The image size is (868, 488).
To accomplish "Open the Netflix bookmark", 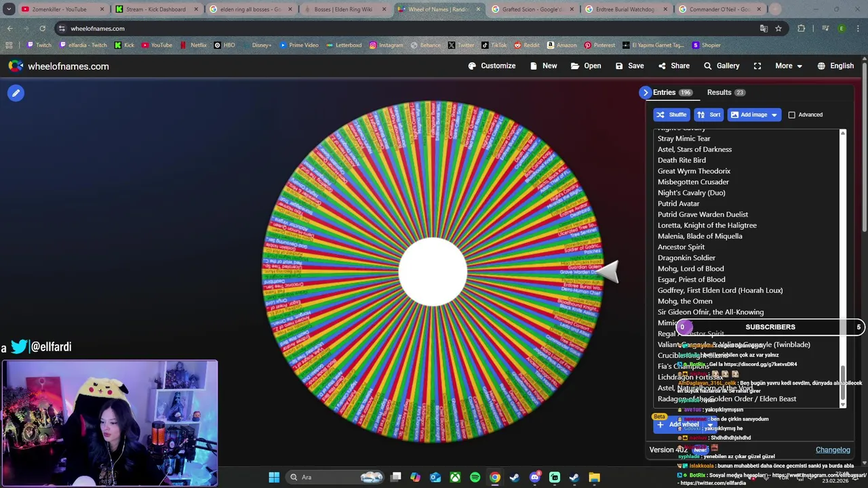I will tap(193, 45).
